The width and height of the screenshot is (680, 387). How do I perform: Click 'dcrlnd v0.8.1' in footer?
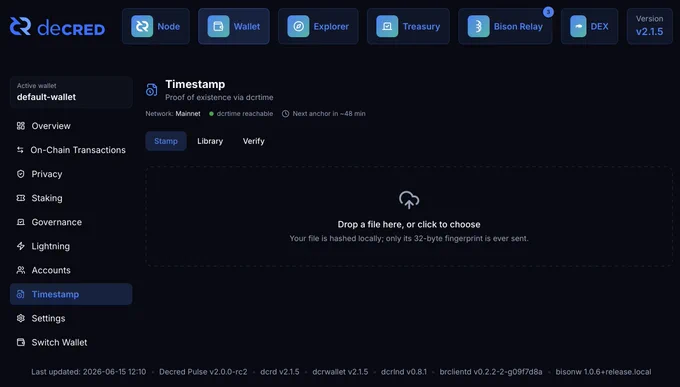click(404, 372)
